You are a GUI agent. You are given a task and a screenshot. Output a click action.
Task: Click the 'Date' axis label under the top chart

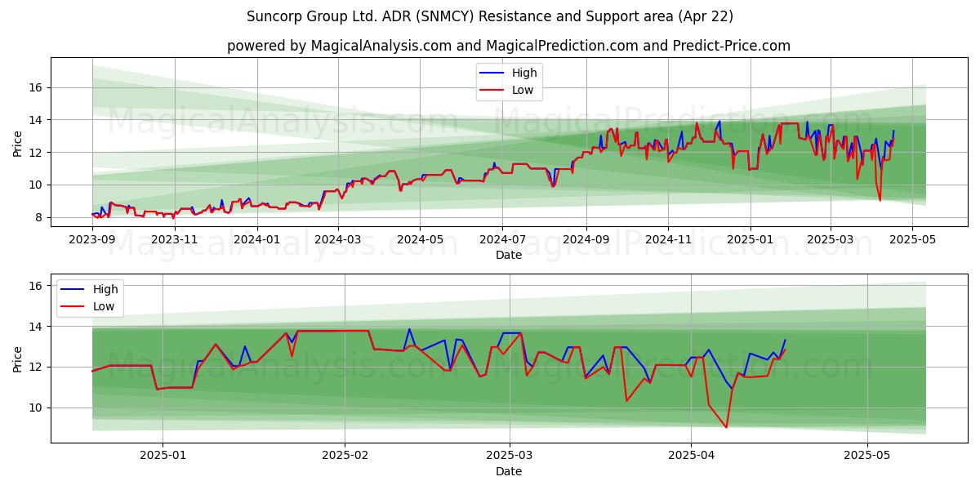point(509,255)
